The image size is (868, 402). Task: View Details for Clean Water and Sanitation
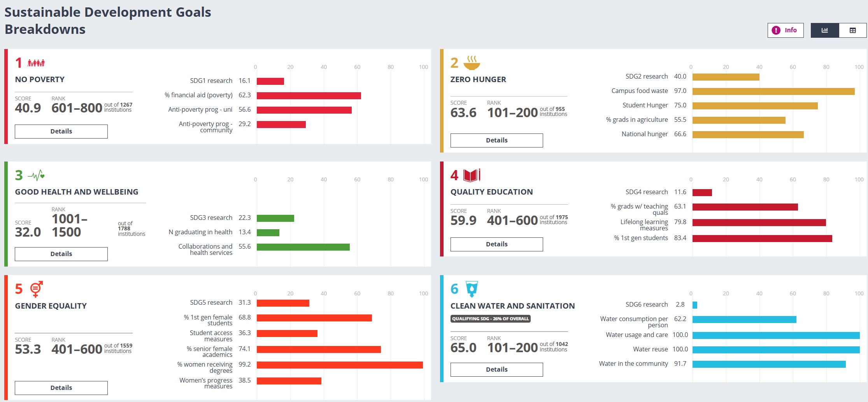[496, 370]
